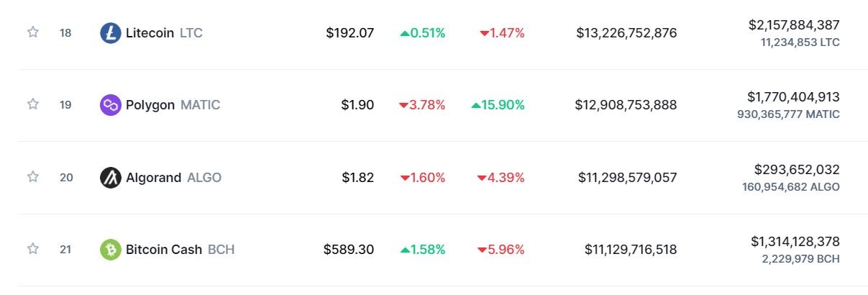Click Algorand market cap $11,298,579,057

[x=628, y=178]
